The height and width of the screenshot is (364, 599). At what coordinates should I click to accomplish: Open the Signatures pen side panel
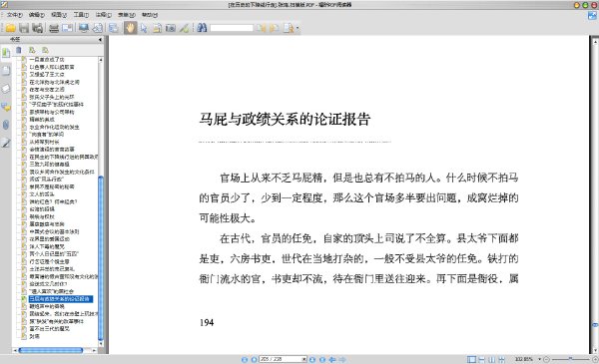6,143
